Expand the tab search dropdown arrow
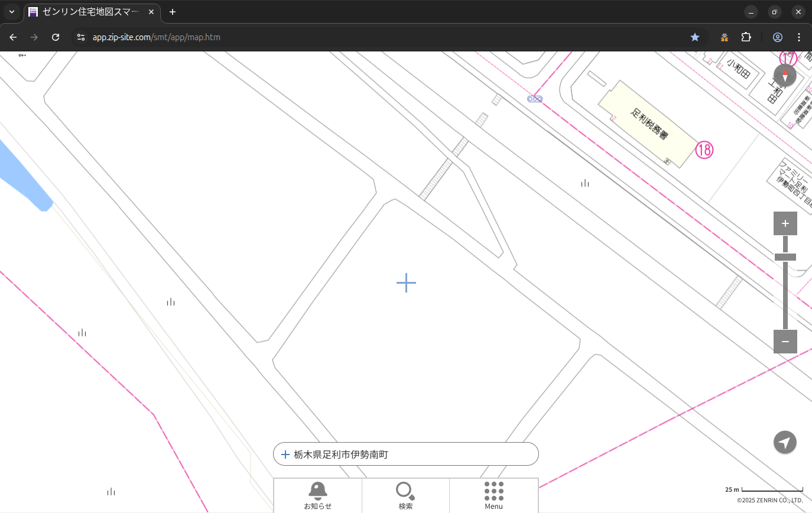 tap(11, 12)
